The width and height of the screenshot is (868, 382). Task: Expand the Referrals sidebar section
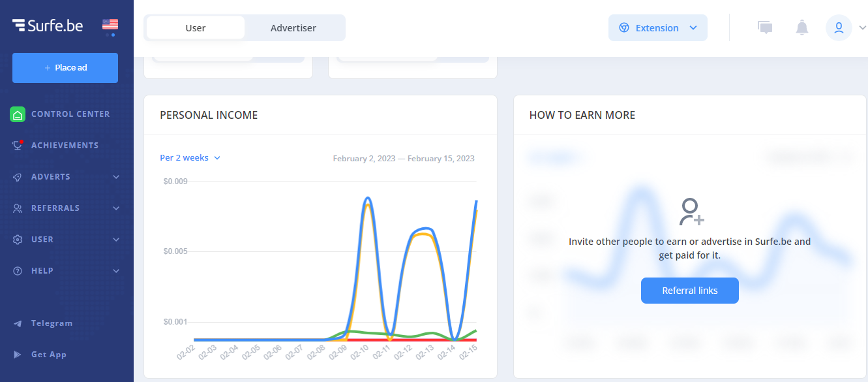click(x=116, y=208)
